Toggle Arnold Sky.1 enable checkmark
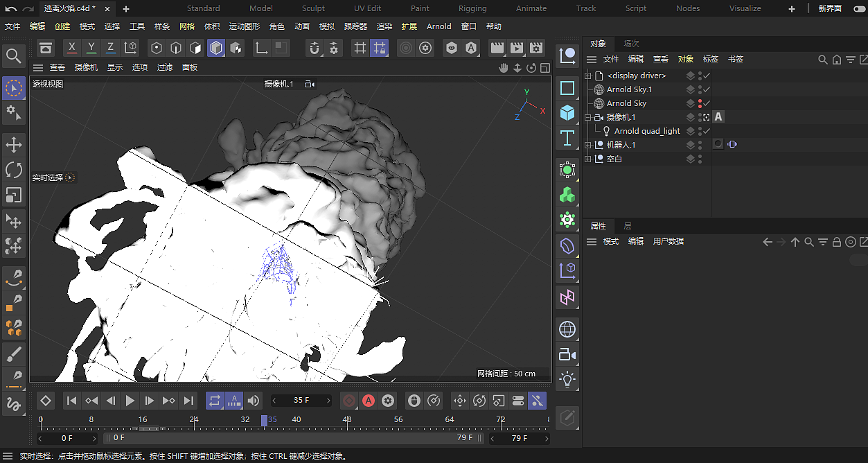The image size is (868, 463). click(x=707, y=89)
